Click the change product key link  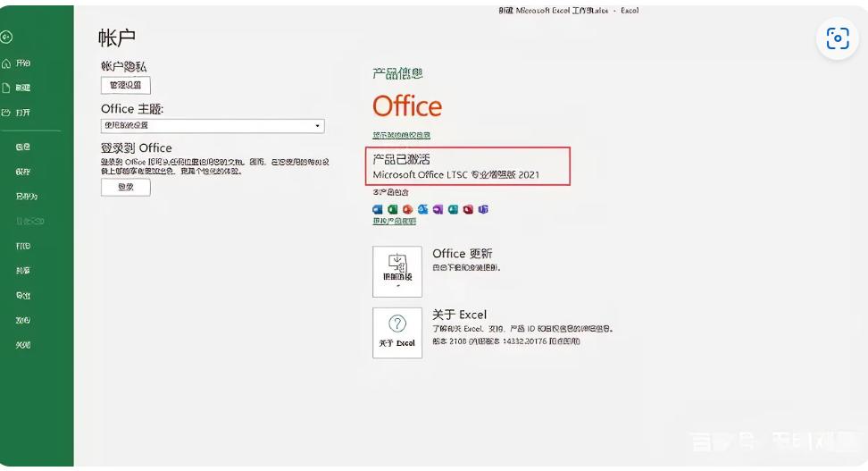[394, 221]
